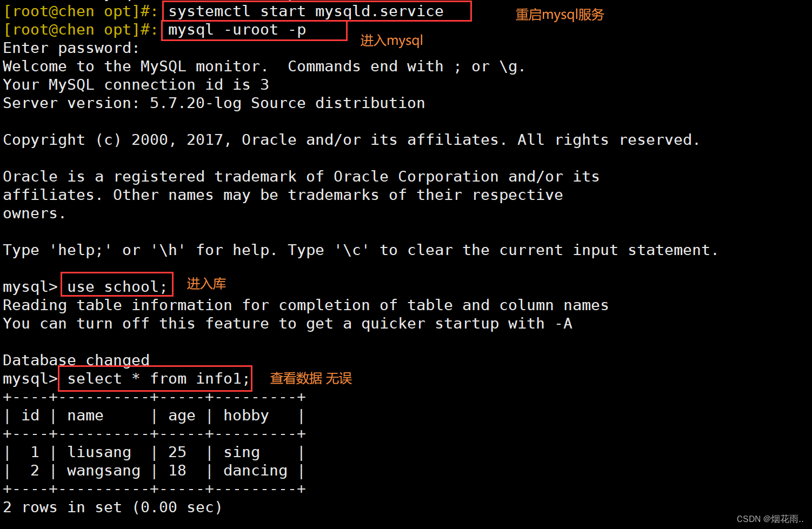The height and width of the screenshot is (529, 812).
Task: Click the 'Enter password:' prompt line
Action: pos(71,48)
